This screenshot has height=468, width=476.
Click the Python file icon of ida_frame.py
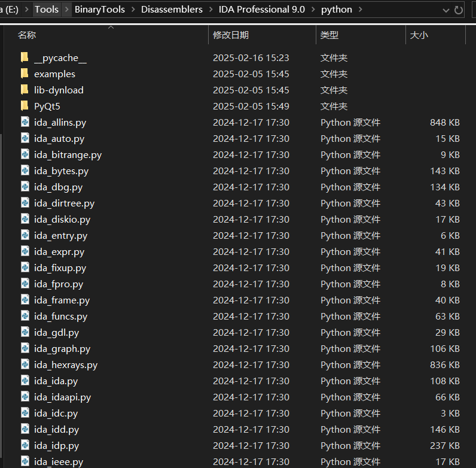click(x=25, y=300)
